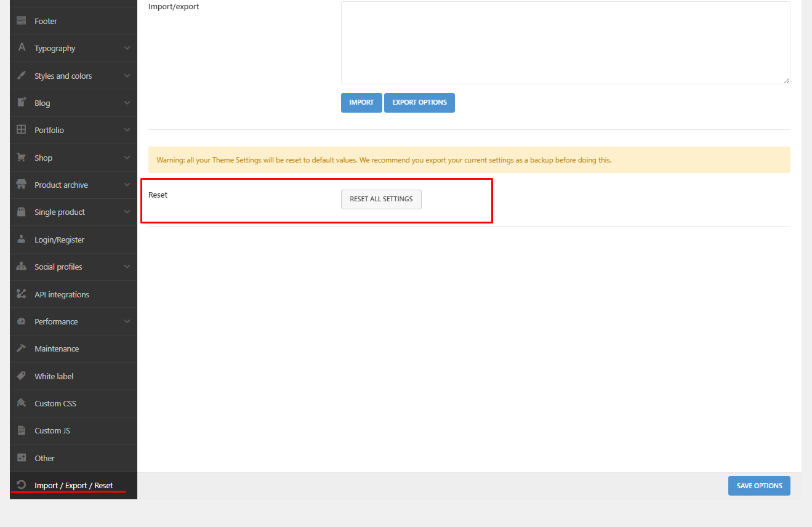The height and width of the screenshot is (527, 812).
Task: Open Social profiles settings
Action: click(73, 267)
